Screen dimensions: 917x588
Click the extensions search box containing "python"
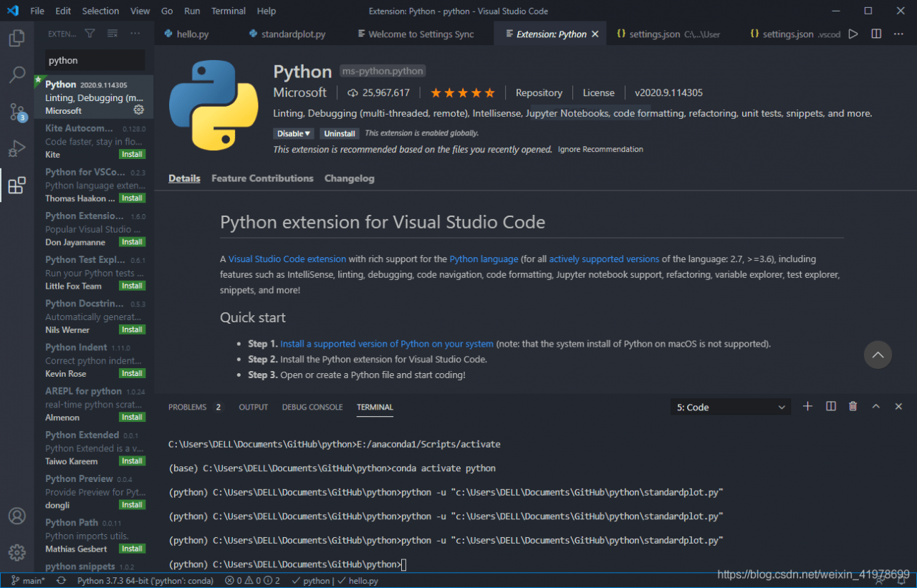[95, 62]
